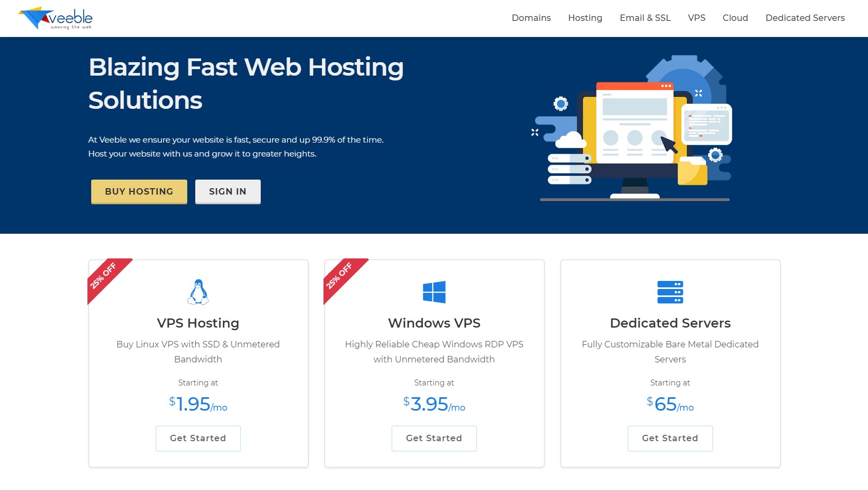The height and width of the screenshot is (490, 868).
Task: Click the Veeble logo
Action: pyautogui.click(x=55, y=18)
